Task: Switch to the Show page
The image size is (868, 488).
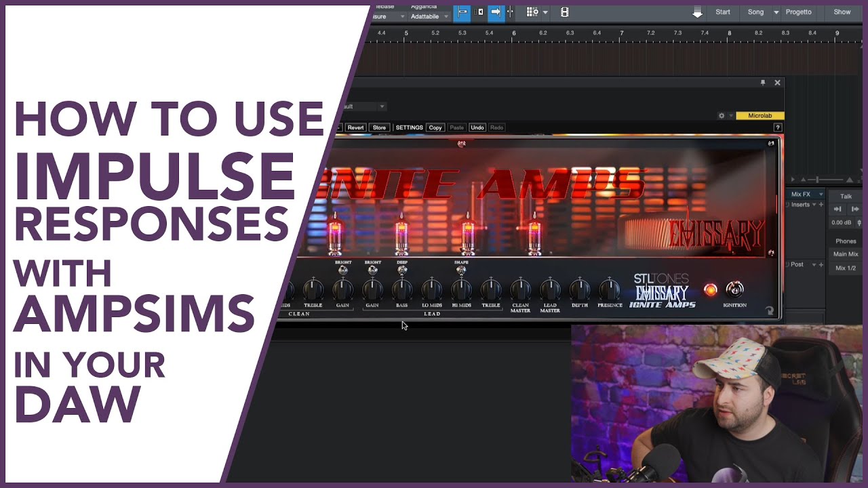Action: pyautogui.click(x=842, y=12)
